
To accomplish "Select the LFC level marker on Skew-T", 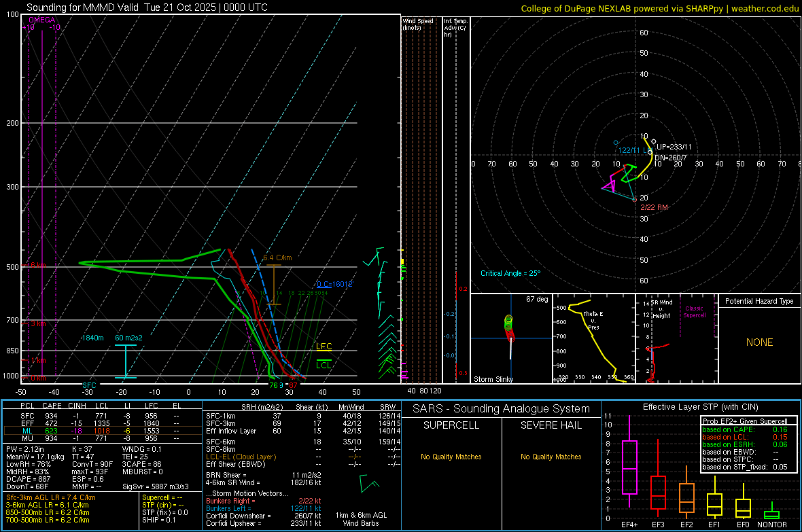I will 324,347.
